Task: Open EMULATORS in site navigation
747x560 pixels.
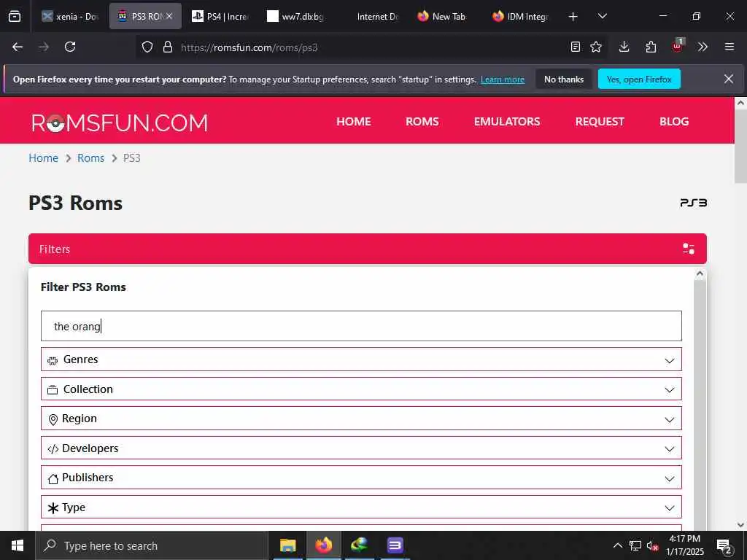Action: click(507, 122)
